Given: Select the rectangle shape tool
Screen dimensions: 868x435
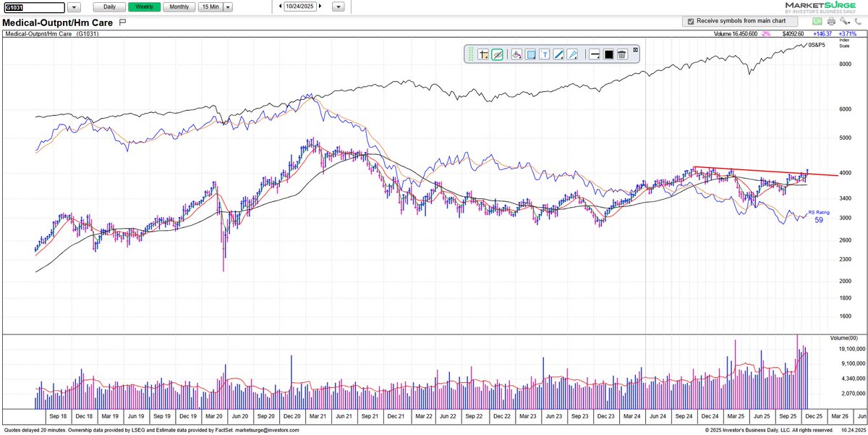Looking at the screenshot, I should [x=530, y=54].
